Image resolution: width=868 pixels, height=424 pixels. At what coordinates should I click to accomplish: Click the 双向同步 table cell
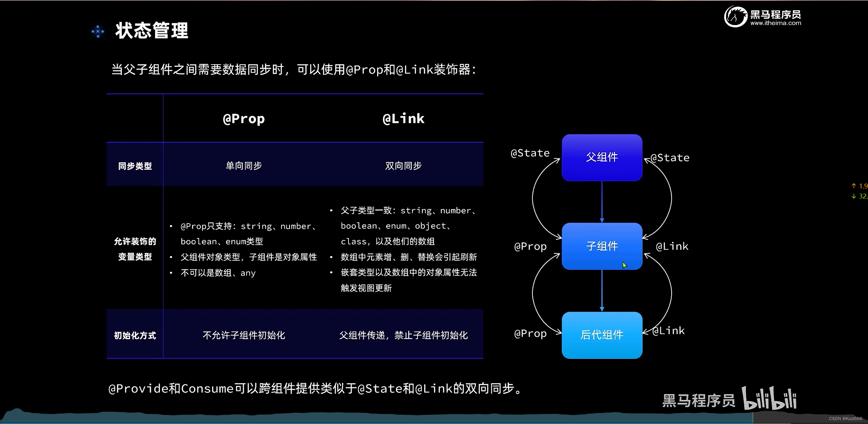point(403,166)
